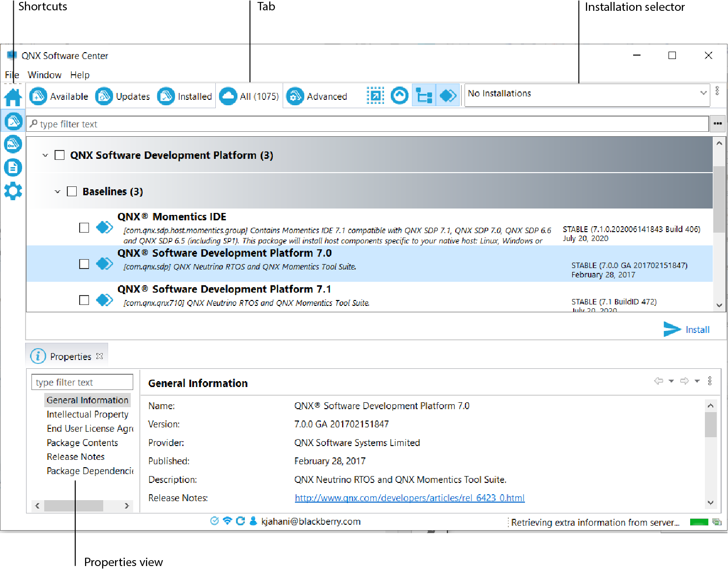Click the circular up-arrow toolbar icon

(x=400, y=95)
